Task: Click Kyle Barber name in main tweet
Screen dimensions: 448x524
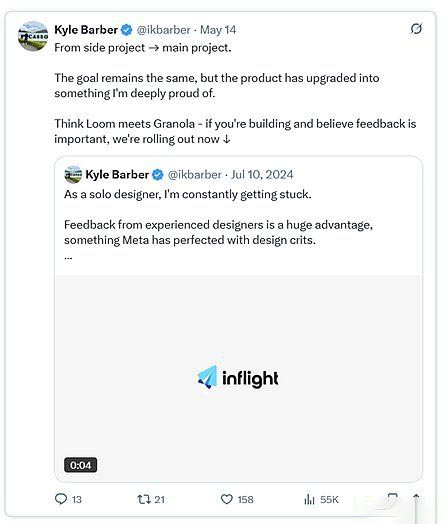Action: [x=86, y=30]
